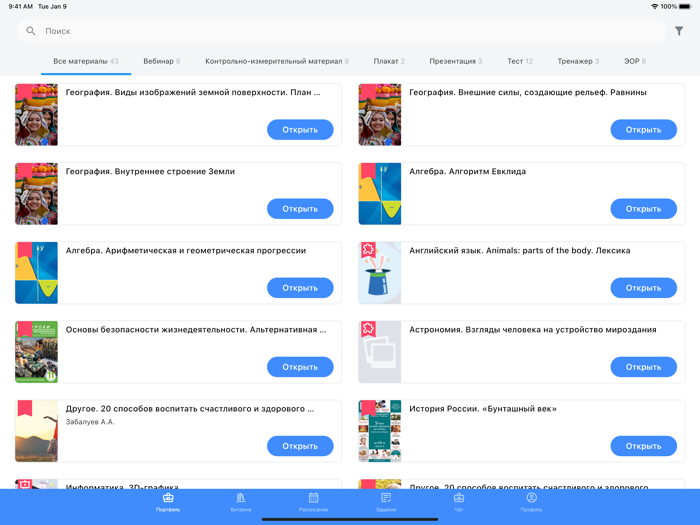Open Другое. 20 способов by Забалуев
Screen dimensions: 700x525
300,446
